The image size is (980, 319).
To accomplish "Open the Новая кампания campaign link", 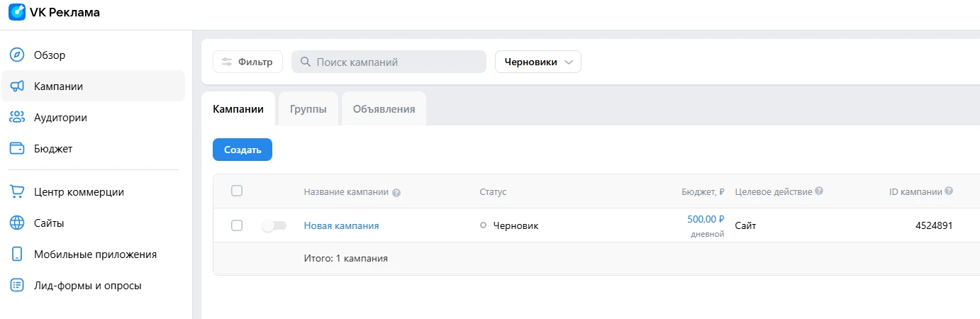I will pos(341,225).
